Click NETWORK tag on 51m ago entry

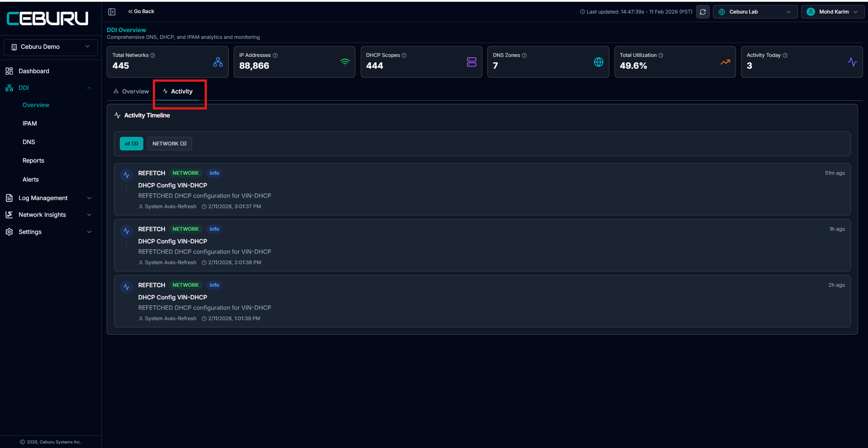[185, 173]
